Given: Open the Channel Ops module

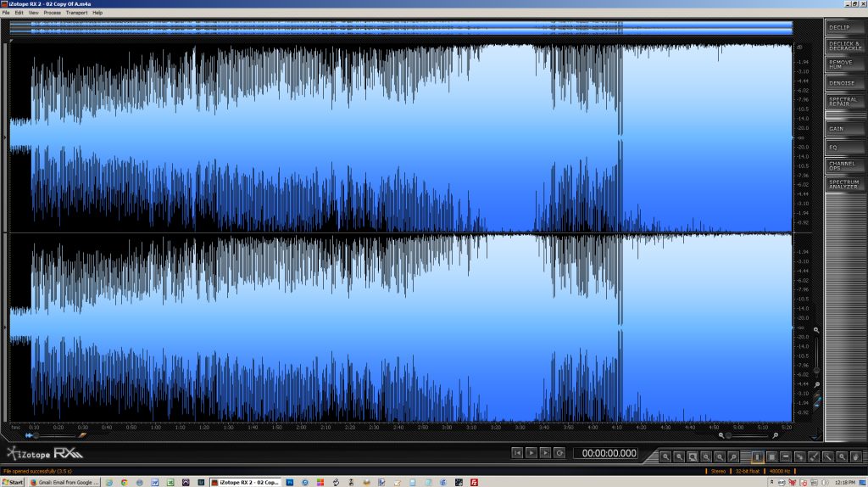Looking at the screenshot, I should pyautogui.click(x=845, y=165).
